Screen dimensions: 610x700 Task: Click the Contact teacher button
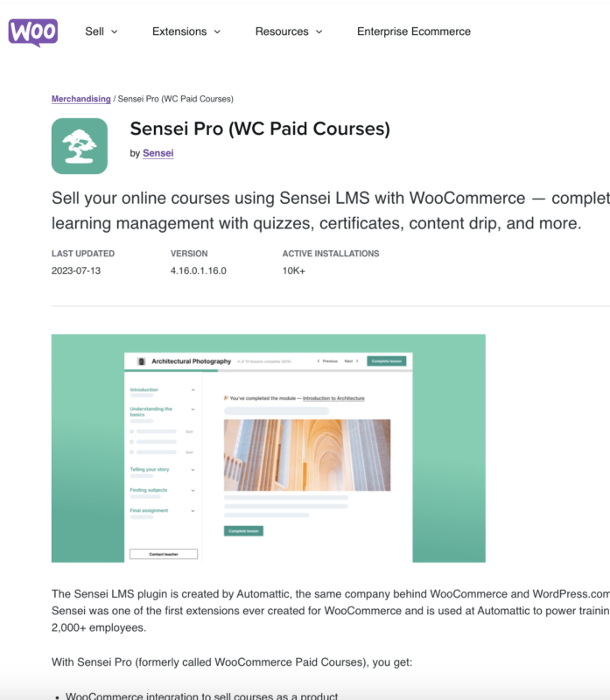tap(164, 554)
